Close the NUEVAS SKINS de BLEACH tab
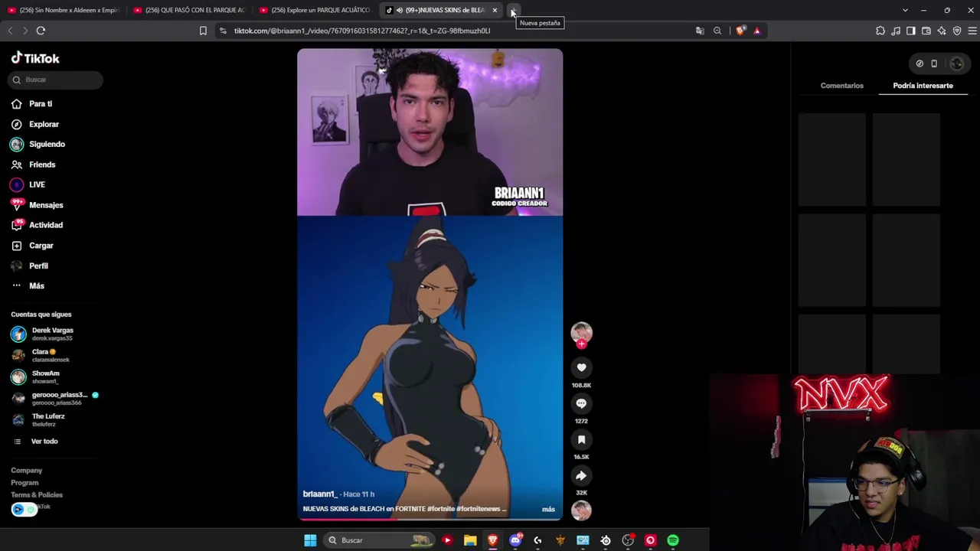The image size is (980, 551). (x=495, y=10)
